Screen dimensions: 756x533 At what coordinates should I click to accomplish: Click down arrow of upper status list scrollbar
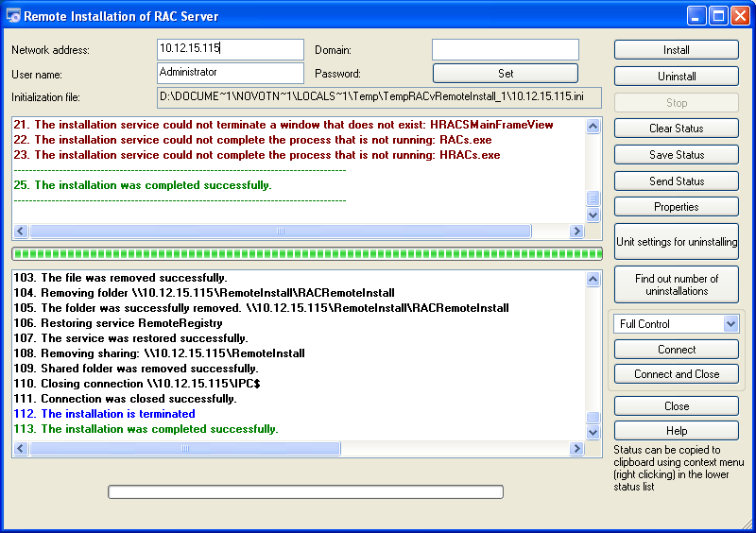click(x=593, y=215)
